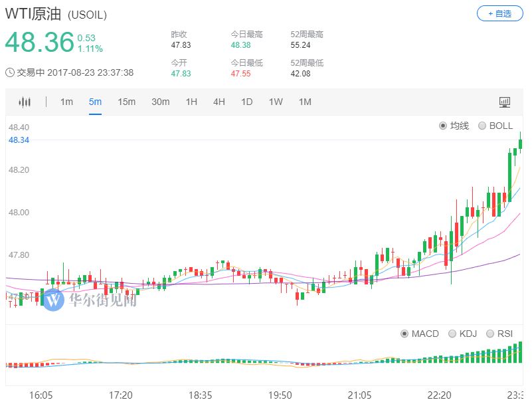Select the RSI indicator radio
This screenshot has width=532, height=410.
490,334
